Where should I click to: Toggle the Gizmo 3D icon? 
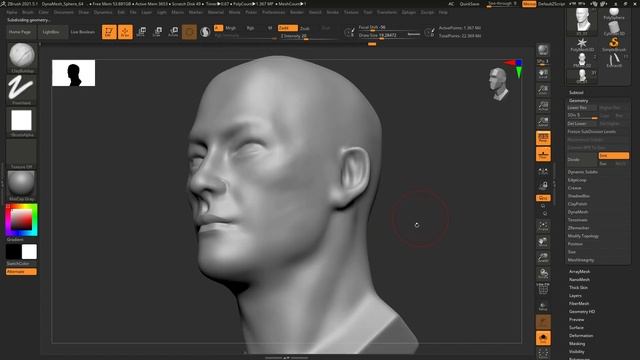coord(189,32)
